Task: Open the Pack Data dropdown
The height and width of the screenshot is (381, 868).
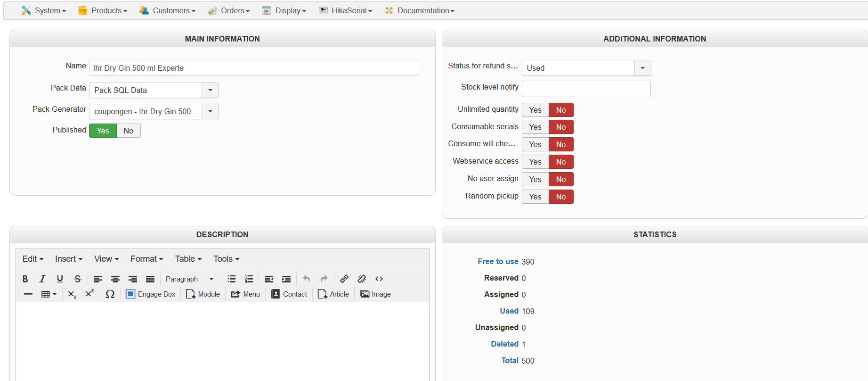Action: [154, 90]
